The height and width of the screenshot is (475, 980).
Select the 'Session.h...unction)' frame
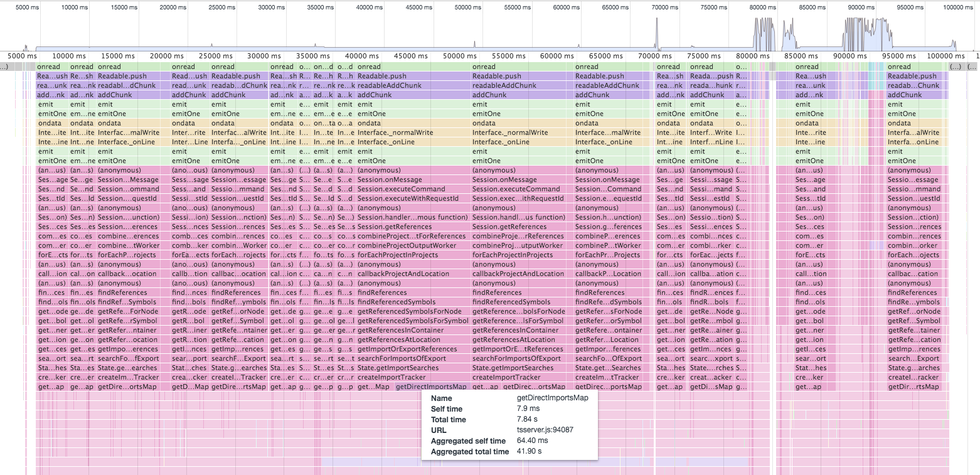(609, 218)
